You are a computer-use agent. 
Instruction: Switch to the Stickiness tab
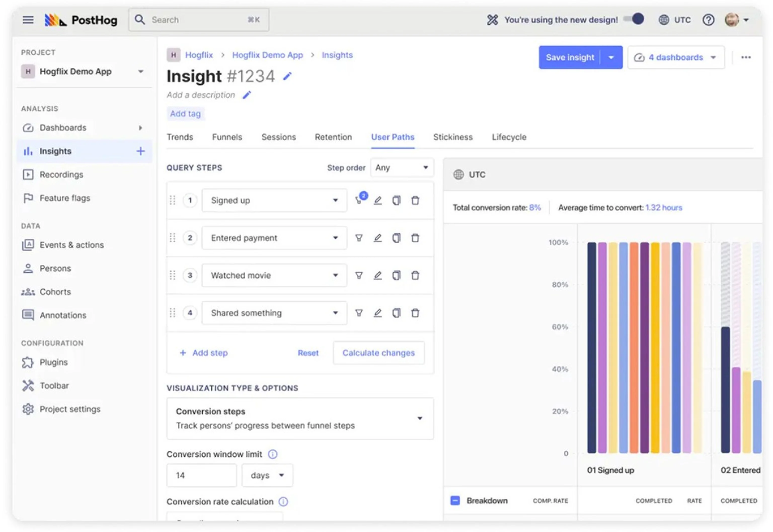click(453, 137)
